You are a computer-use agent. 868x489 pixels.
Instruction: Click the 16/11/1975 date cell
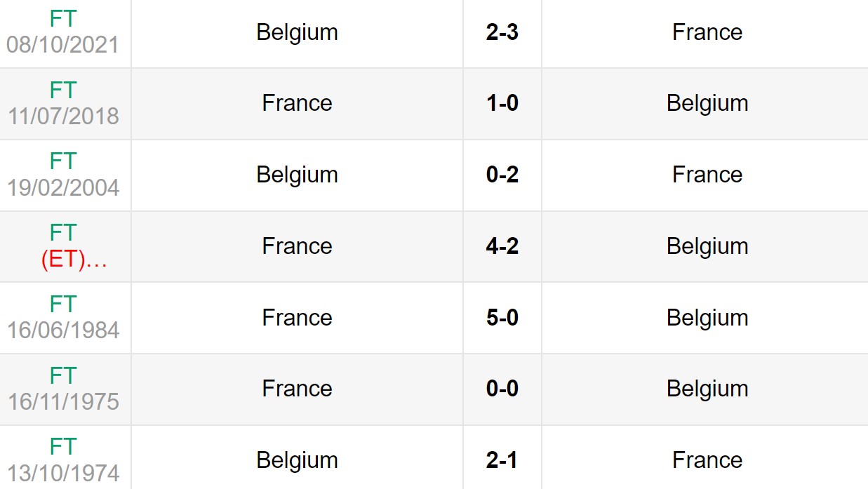(x=63, y=401)
